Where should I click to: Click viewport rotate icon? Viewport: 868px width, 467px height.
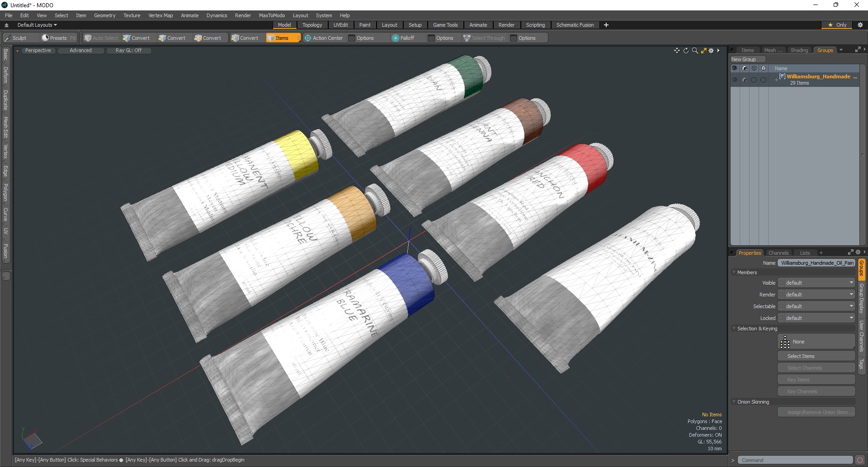pos(686,51)
